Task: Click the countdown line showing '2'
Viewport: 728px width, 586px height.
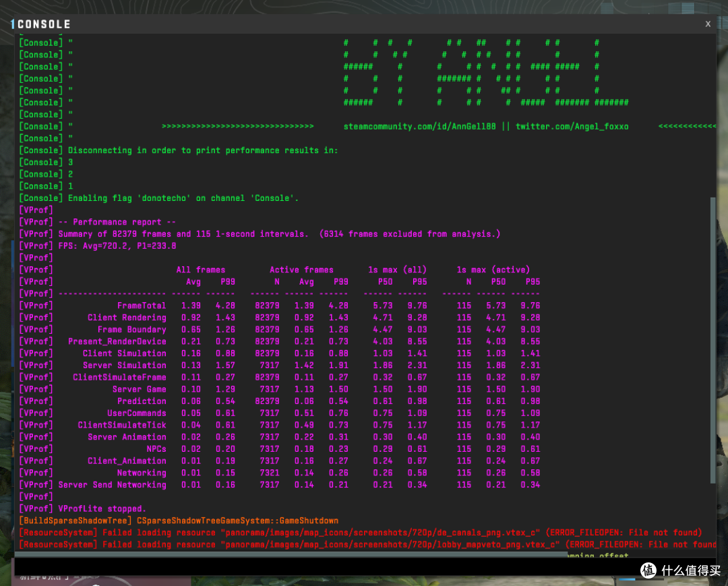Action: coord(46,174)
